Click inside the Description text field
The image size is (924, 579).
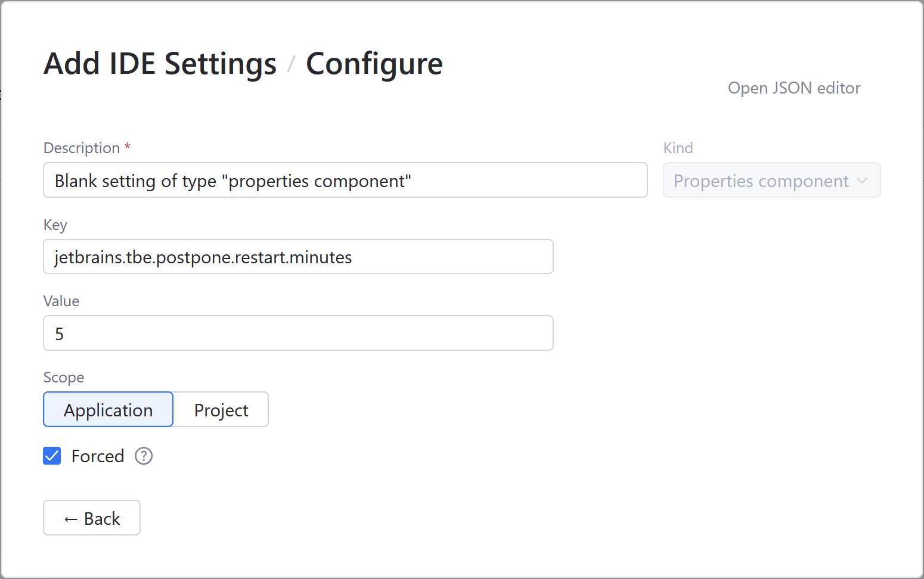coord(345,180)
